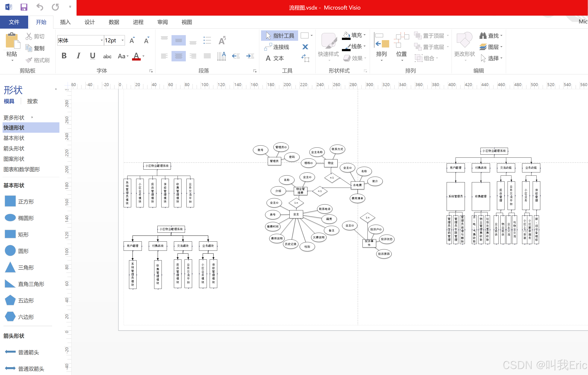
Task: Toggle underline formatting
Action: click(92, 56)
